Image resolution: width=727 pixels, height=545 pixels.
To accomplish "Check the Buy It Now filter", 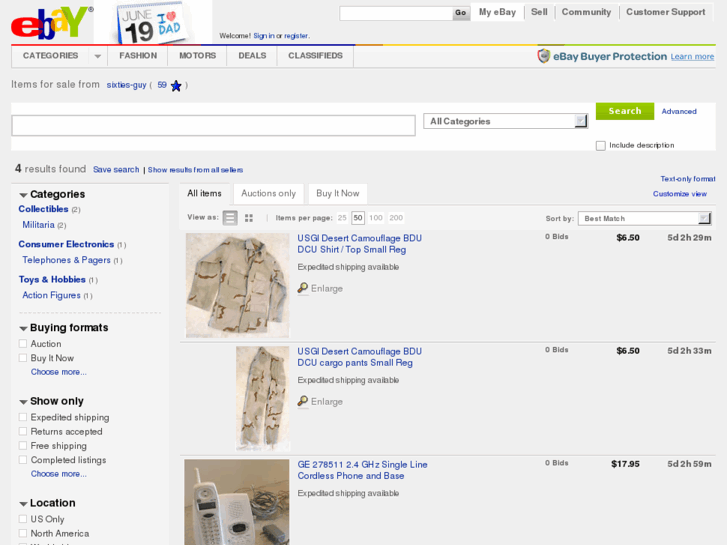I will pyautogui.click(x=23, y=358).
